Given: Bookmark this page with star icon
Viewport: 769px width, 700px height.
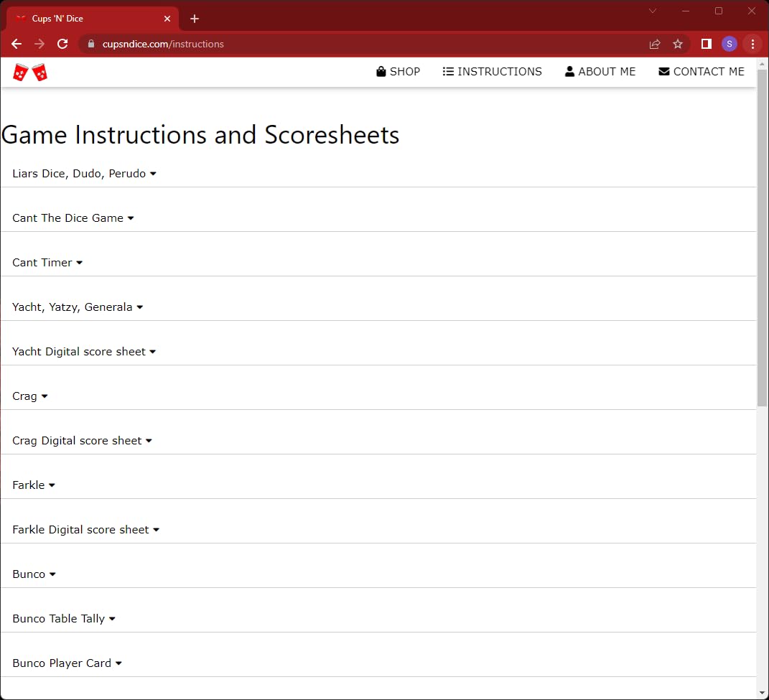Looking at the screenshot, I should coord(677,44).
